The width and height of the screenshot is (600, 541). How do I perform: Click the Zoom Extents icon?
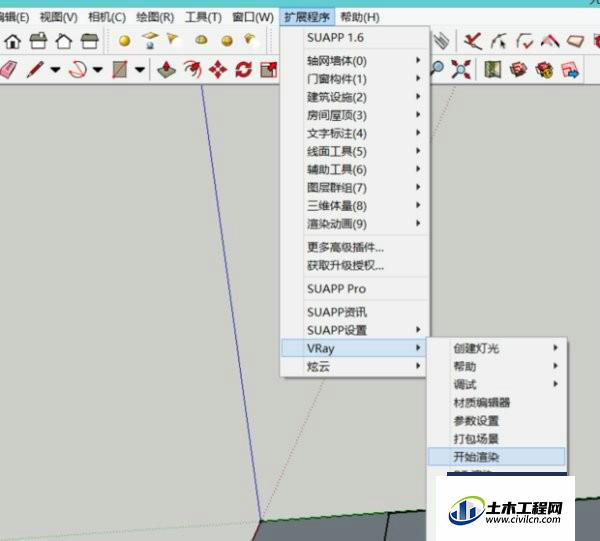pos(460,69)
